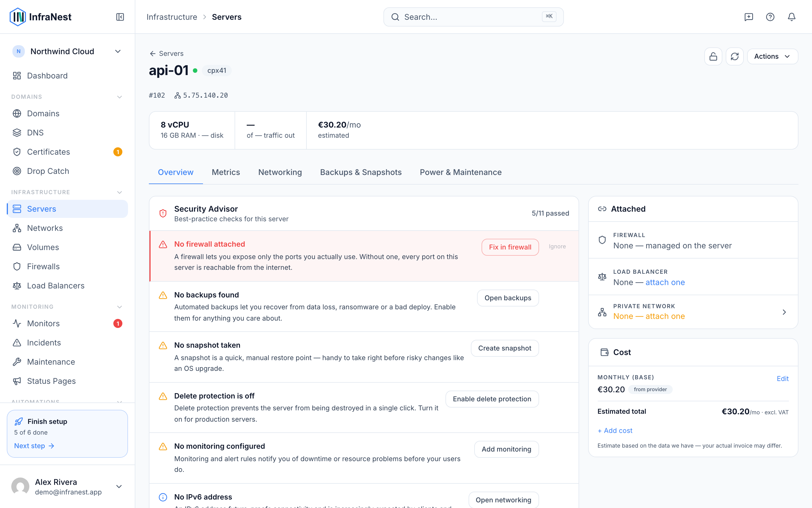The height and width of the screenshot is (508, 812).
Task: Click the Finish setup rocket icon
Action: (x=19, y=421)
